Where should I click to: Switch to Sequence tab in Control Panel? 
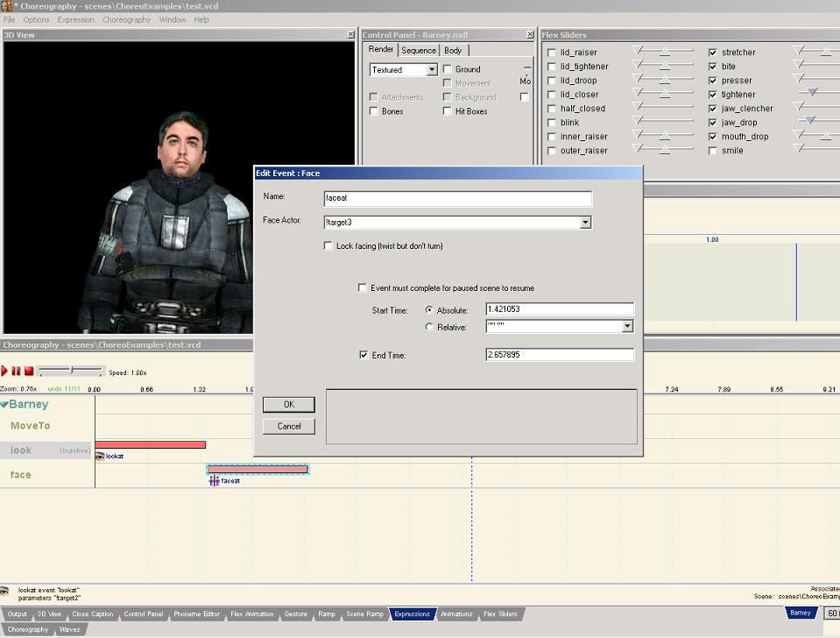pyautogui.click(x=419, y=51)
